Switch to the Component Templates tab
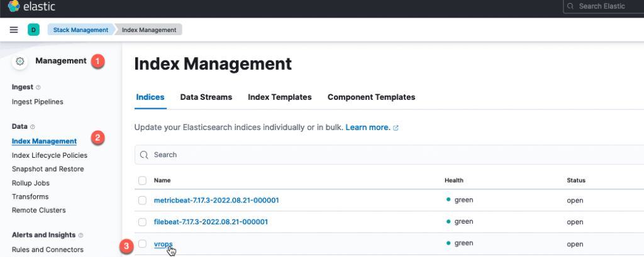 point(371,97)
